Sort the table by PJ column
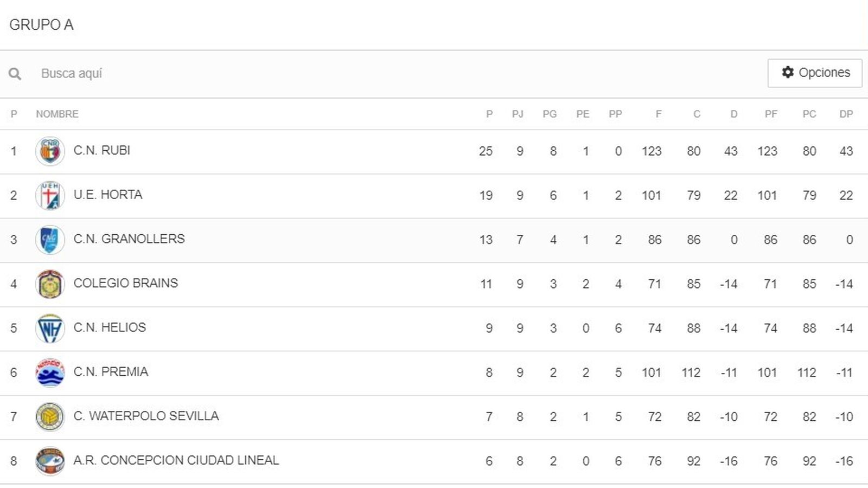The width and height of the screenshot is (868, 488). 519,114
